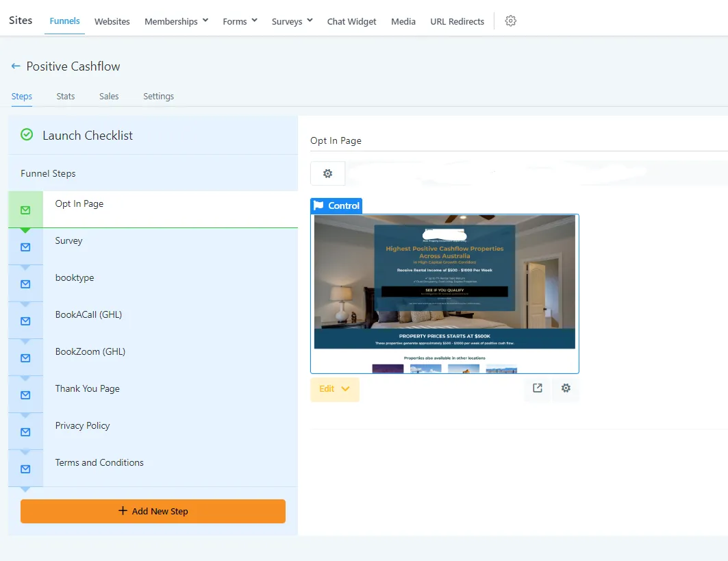Screen dimensions: 728x561
Task: Select the booktype funnel step
Action: (x=153, y=284)
